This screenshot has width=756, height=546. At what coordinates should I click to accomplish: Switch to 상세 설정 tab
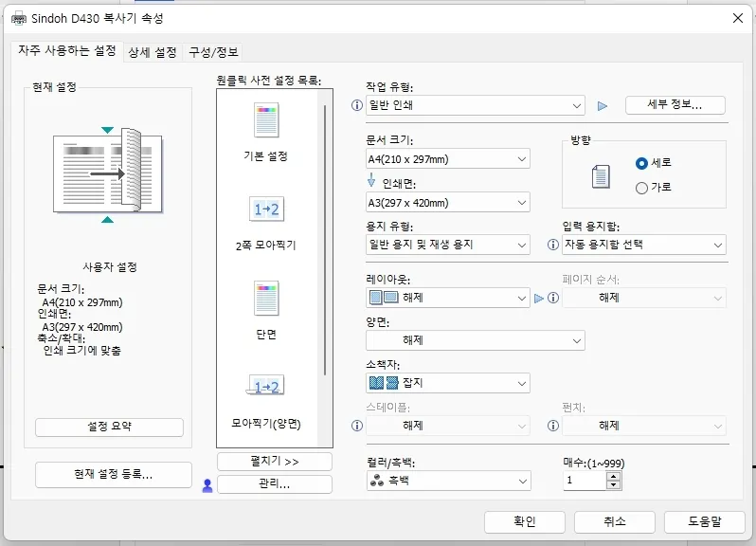point(153,52)
